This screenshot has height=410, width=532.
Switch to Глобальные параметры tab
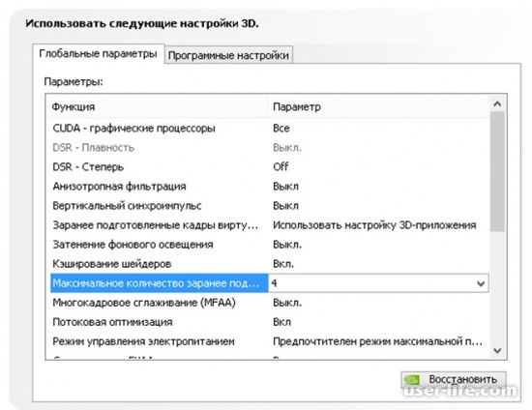pos(98,53)
